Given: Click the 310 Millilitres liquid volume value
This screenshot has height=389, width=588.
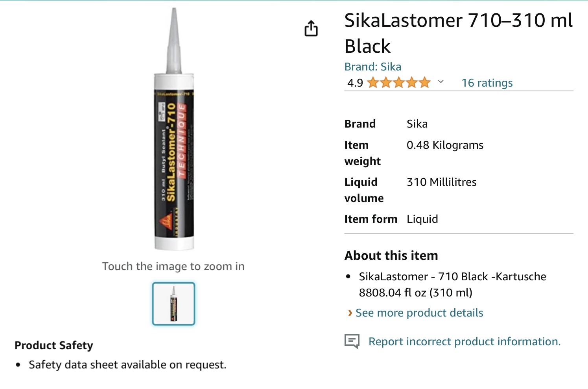Looking at the screenshot, I should click(x=441, y=182).
